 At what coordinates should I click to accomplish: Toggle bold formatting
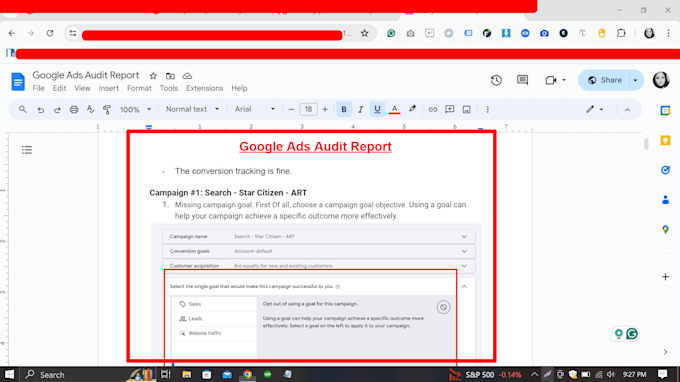tap(344, 109)
